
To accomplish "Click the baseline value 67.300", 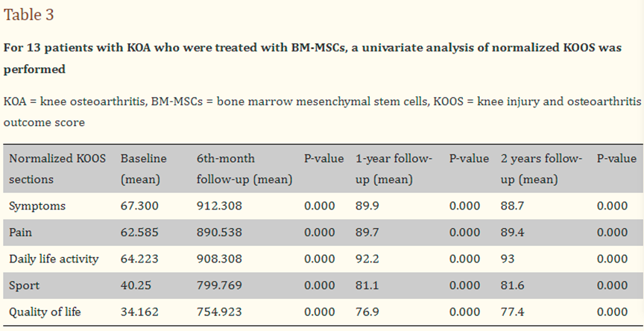I will pyautogui.click(x=139, y=206).
